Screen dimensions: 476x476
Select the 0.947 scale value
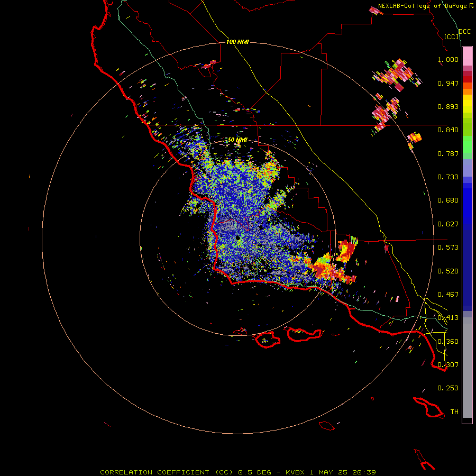tap(448, 83)
